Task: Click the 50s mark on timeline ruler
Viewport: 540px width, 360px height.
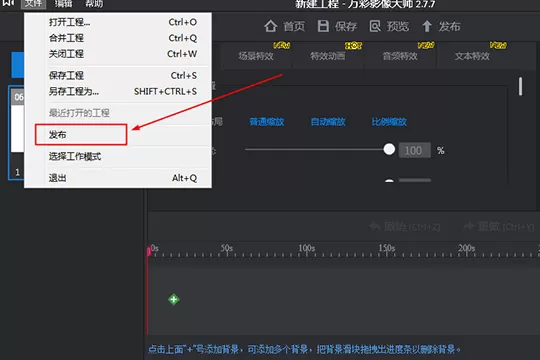Action: tap(227, 248)
